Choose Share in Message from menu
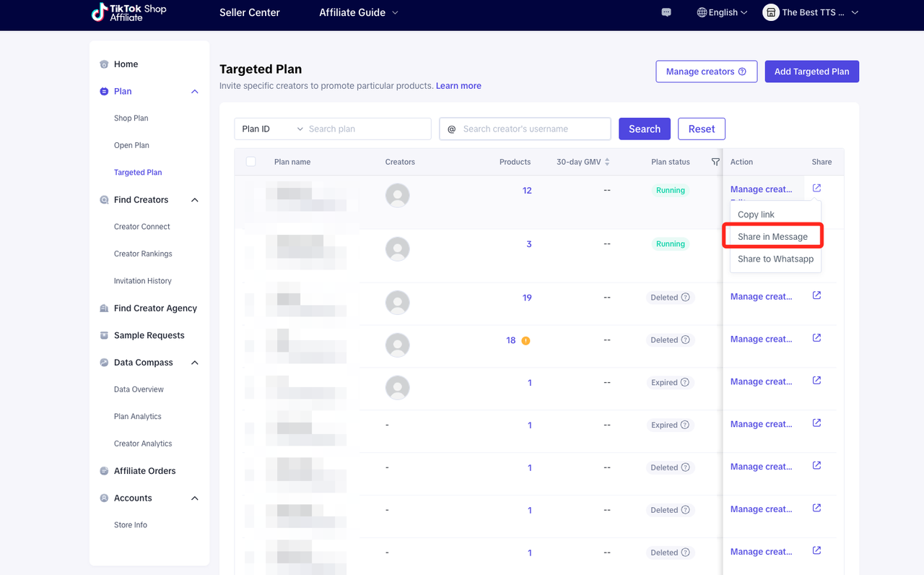 point(772,236)
